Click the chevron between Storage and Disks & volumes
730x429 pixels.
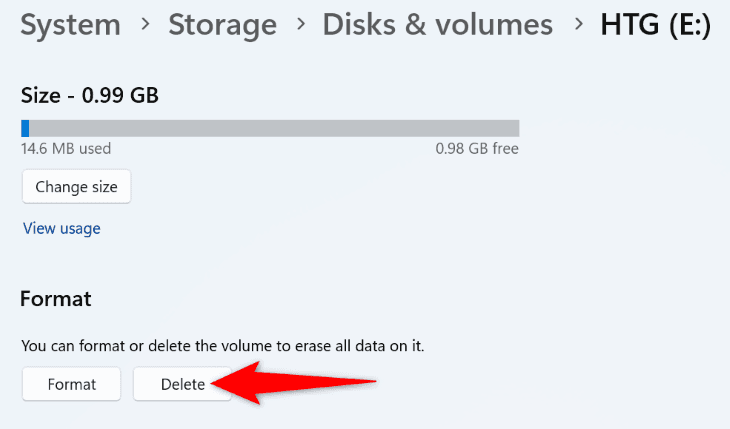click(x=301, y=23)
